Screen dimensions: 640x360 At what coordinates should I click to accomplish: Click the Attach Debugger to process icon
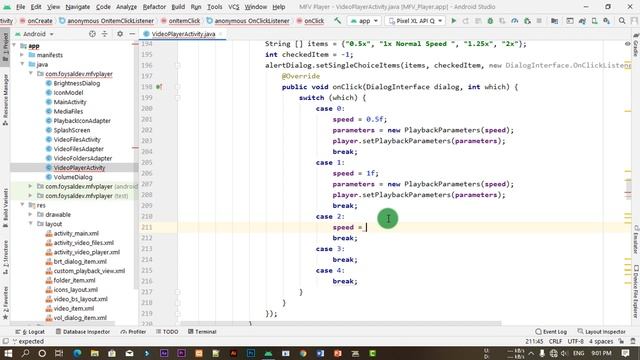click(527, 20)
